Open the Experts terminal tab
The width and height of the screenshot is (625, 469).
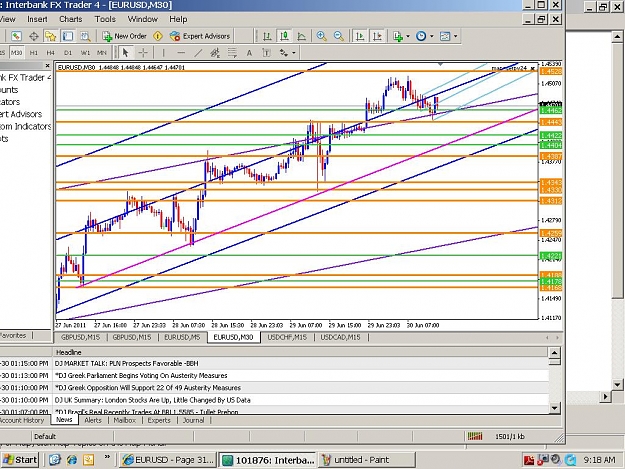(159, 420)
